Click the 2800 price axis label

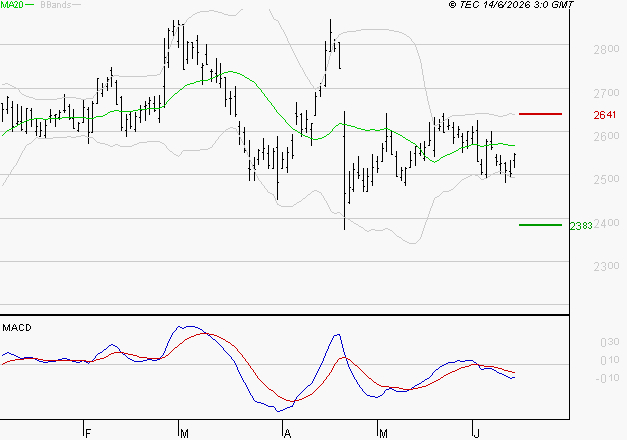pyautogui.click(x=606, y=50)
